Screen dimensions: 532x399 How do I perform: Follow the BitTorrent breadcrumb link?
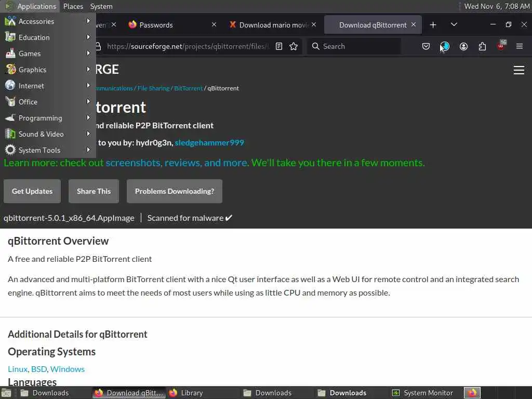point(188,88)
